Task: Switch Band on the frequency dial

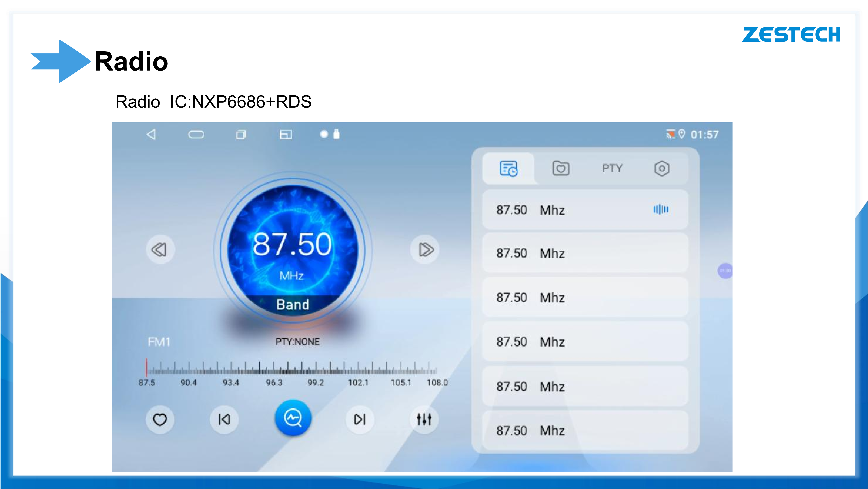Action: (x=293, y=305)
